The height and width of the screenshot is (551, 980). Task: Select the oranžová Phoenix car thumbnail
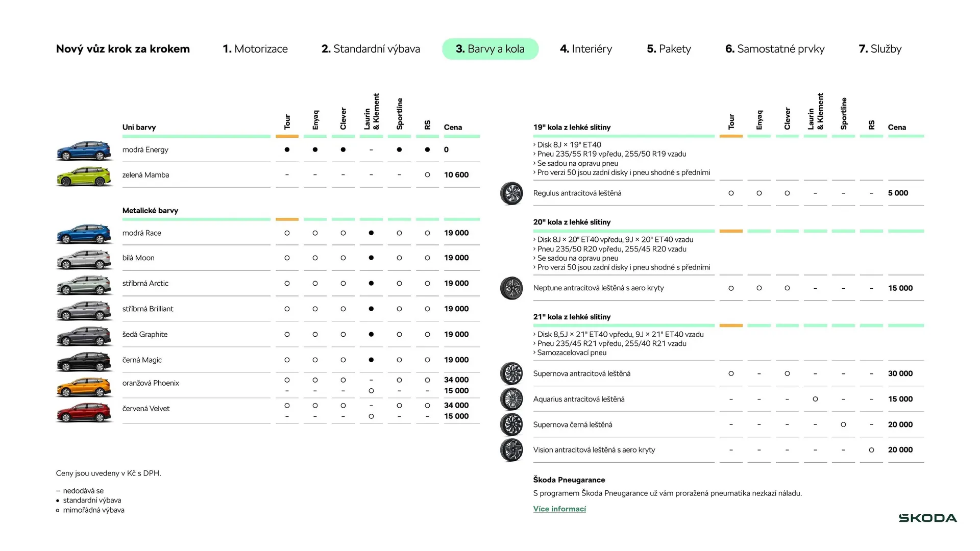tap(84, 387)
